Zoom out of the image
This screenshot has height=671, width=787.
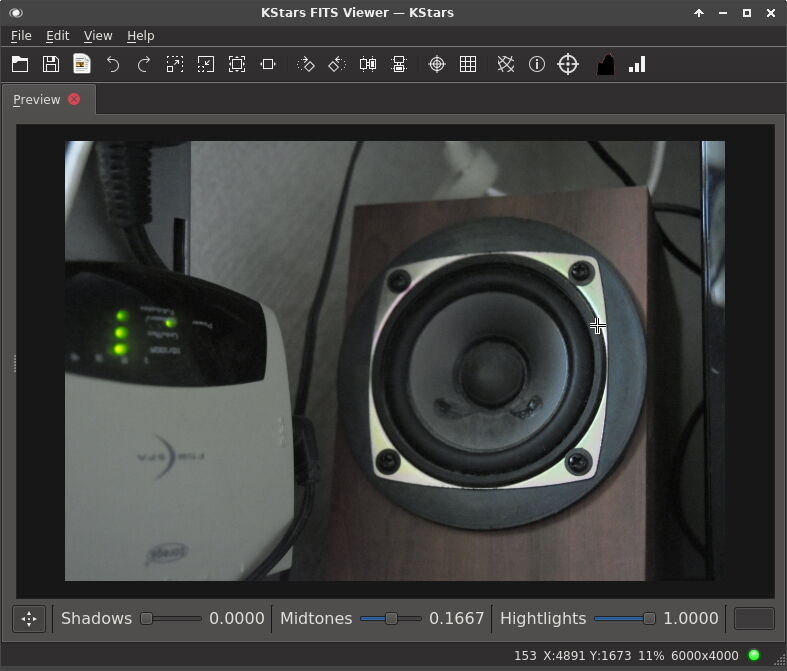(x=206, y=64)
